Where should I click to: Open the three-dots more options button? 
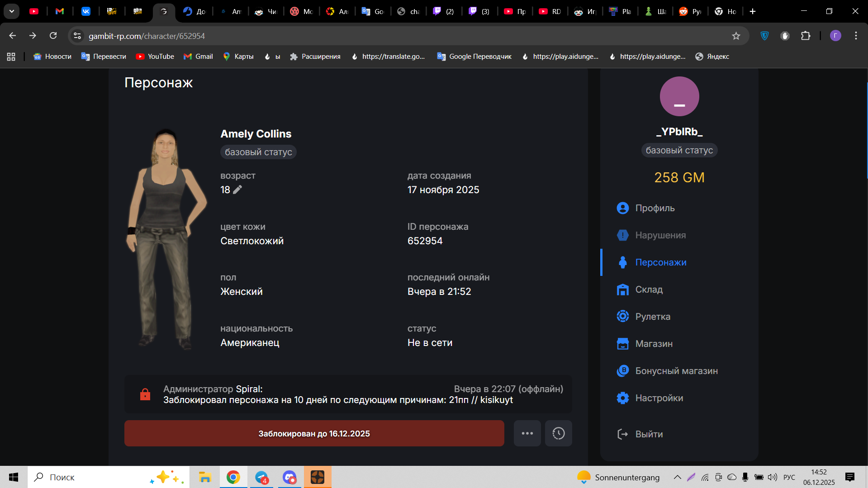527,433
